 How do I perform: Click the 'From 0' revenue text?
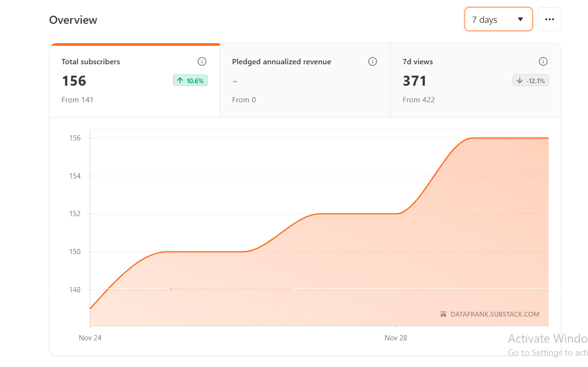(x=244, y=100)
